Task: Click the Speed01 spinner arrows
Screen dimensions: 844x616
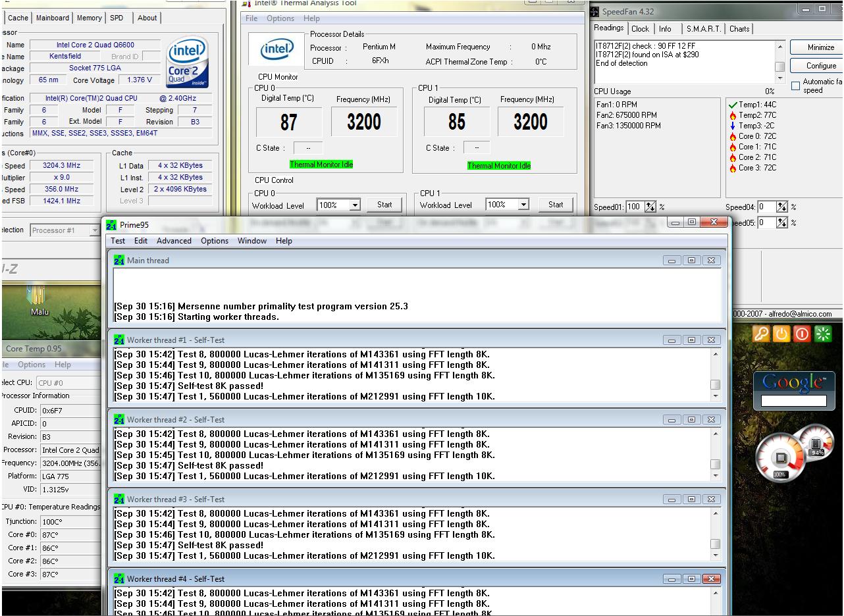Action: click(x=650, y=207)
